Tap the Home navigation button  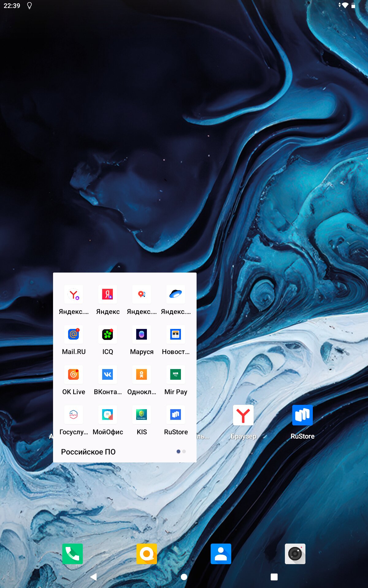(x=184, y=577)
